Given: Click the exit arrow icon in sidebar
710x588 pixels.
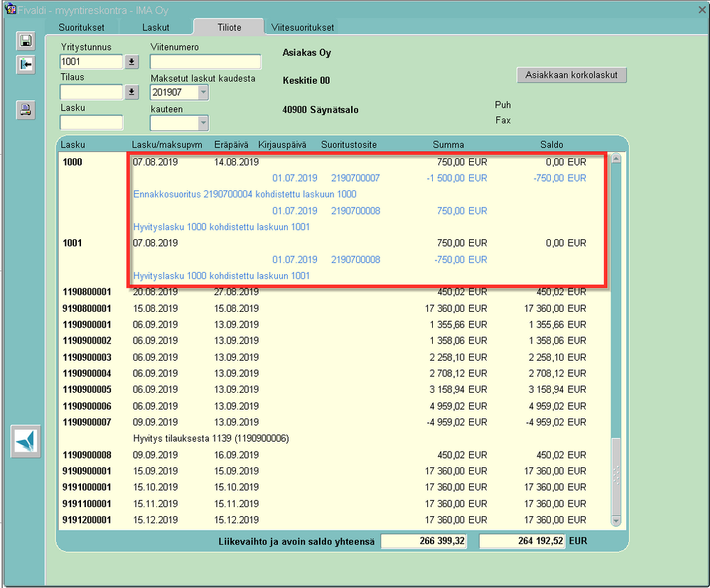Looking at the screenshot, I should [x=26, y=65].
